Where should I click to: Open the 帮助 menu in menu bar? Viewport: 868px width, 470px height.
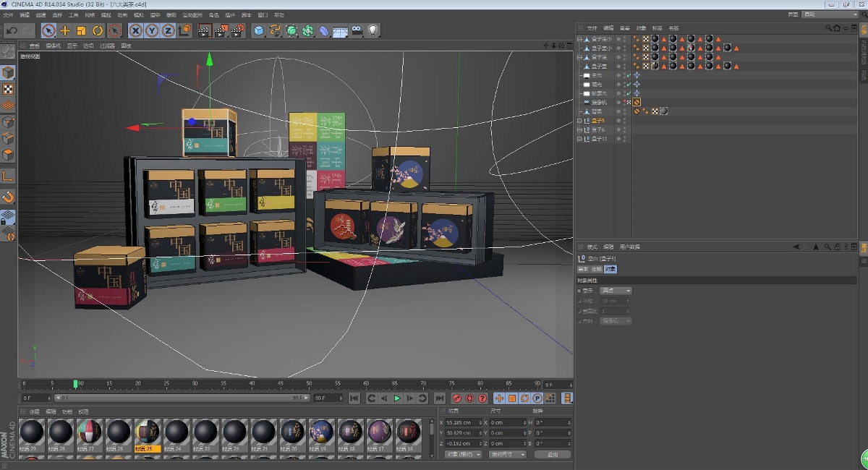pyautogui.click(x=279, y=14)
